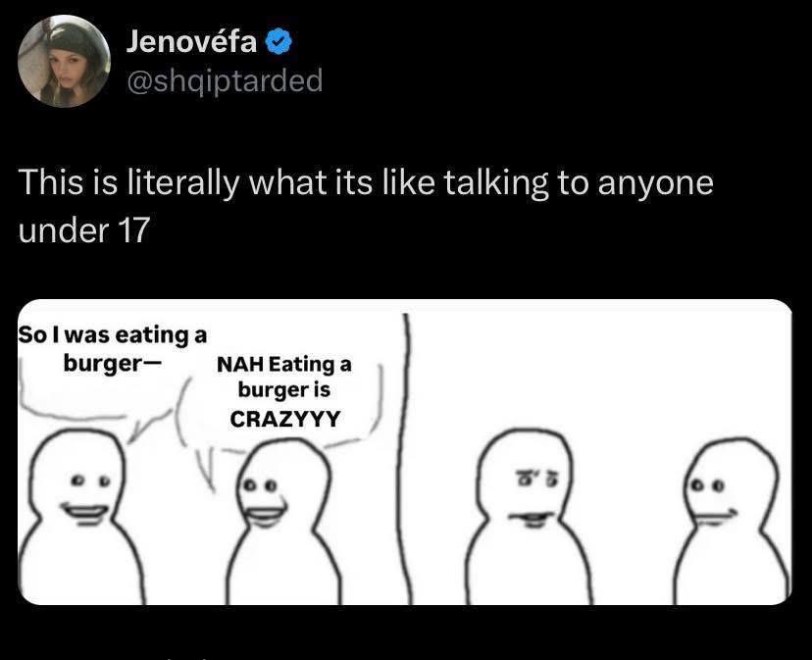The image size is (812, 660).
Task: Click the leftmost smiling character's face
Action: (82, 482)
